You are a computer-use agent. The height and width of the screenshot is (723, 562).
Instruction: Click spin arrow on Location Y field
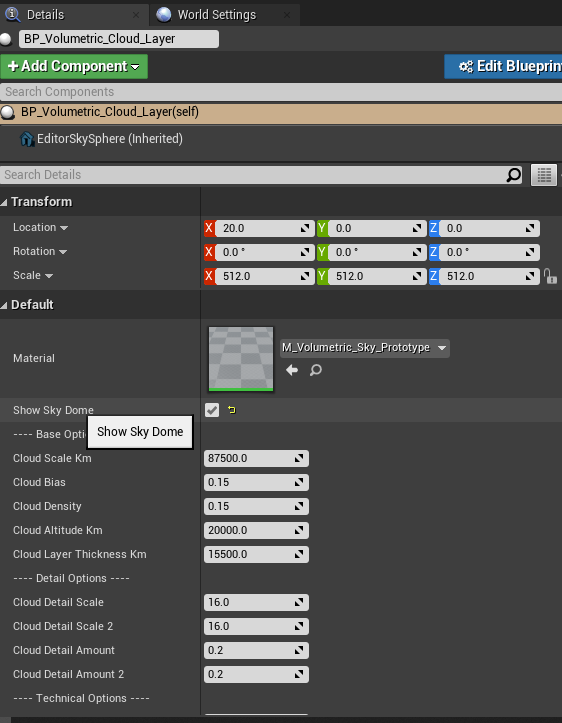[x=417, y=228]
